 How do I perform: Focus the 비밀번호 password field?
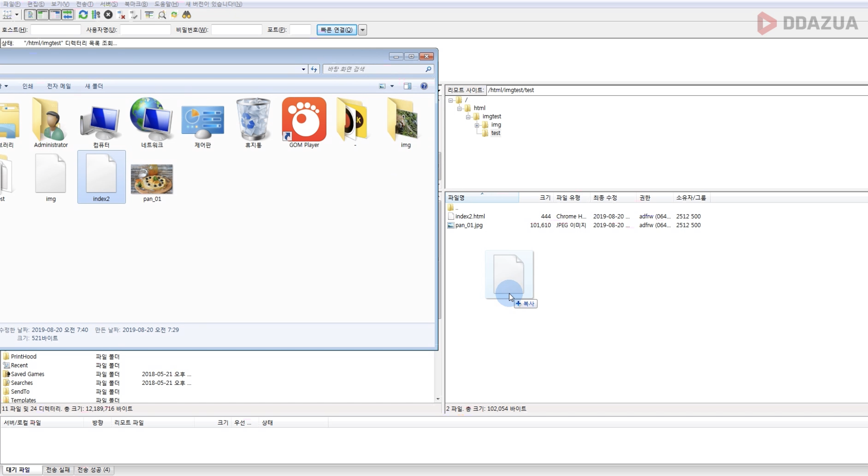click(x=236, y=30)
